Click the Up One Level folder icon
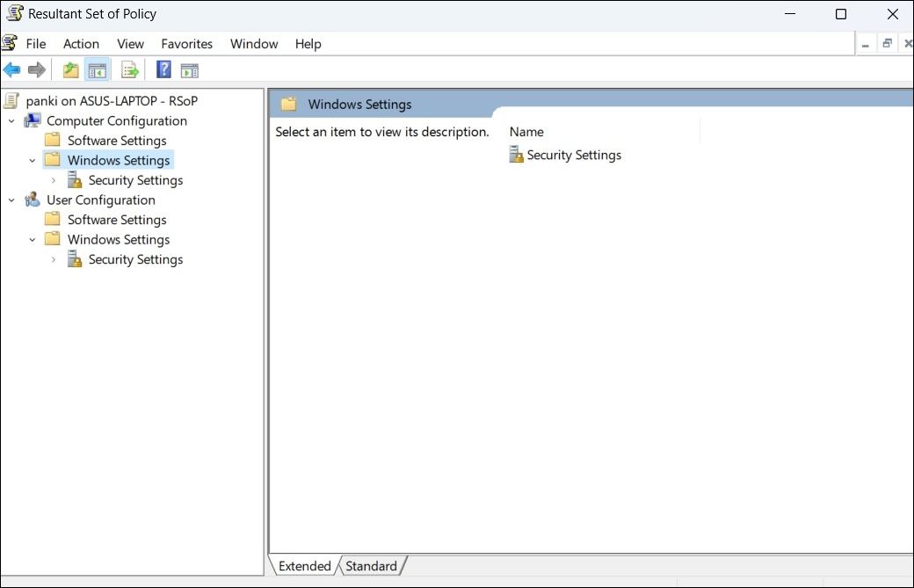Screen dimensions: 914x588 tap(71, 70)
